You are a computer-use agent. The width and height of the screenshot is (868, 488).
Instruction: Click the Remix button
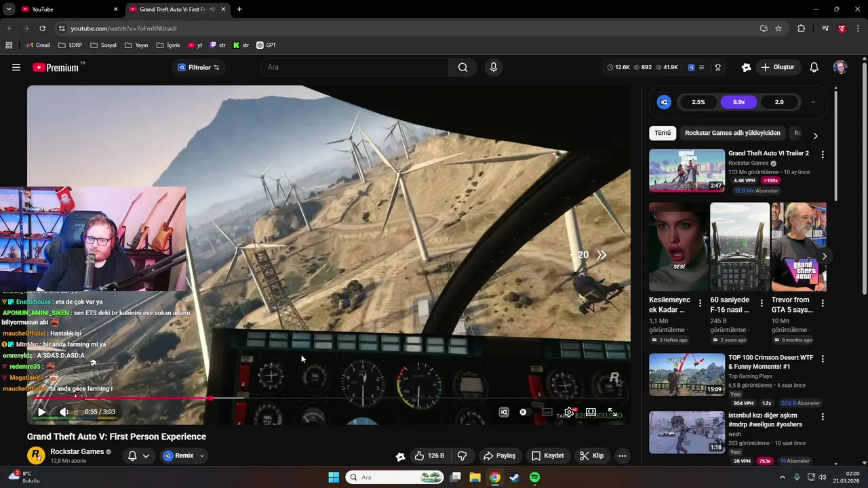[179, 455]
